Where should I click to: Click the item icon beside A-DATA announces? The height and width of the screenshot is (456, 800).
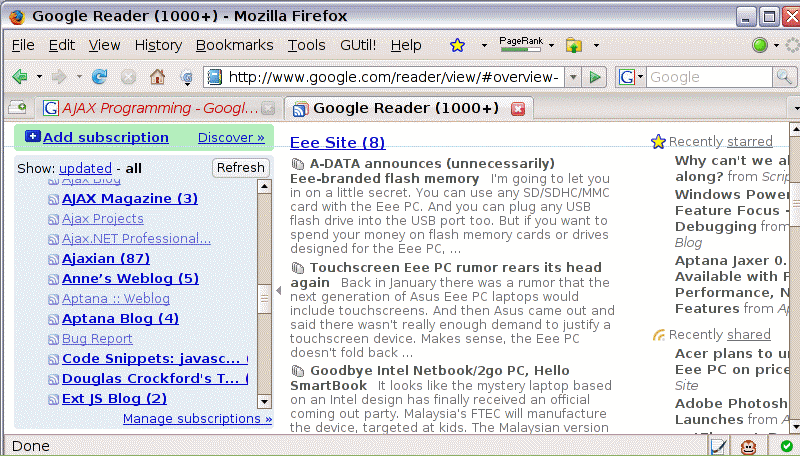[297, 164]
